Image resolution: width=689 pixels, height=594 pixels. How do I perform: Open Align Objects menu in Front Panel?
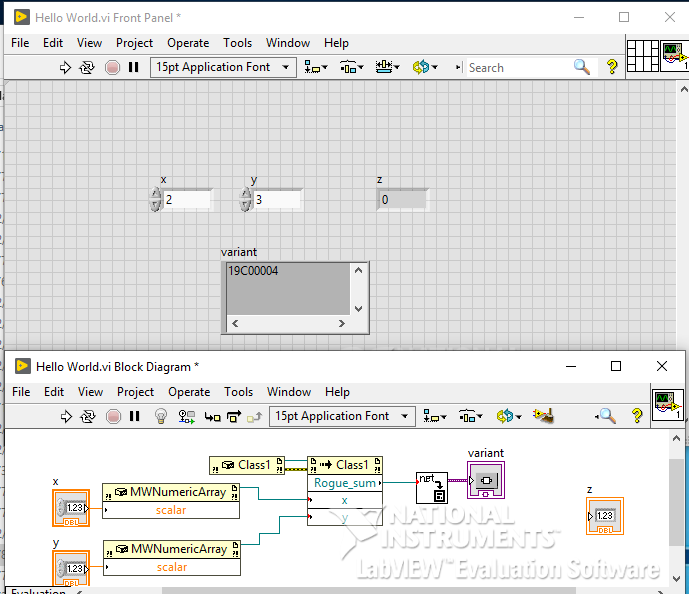pyautogui.click(x=315, y=67)
